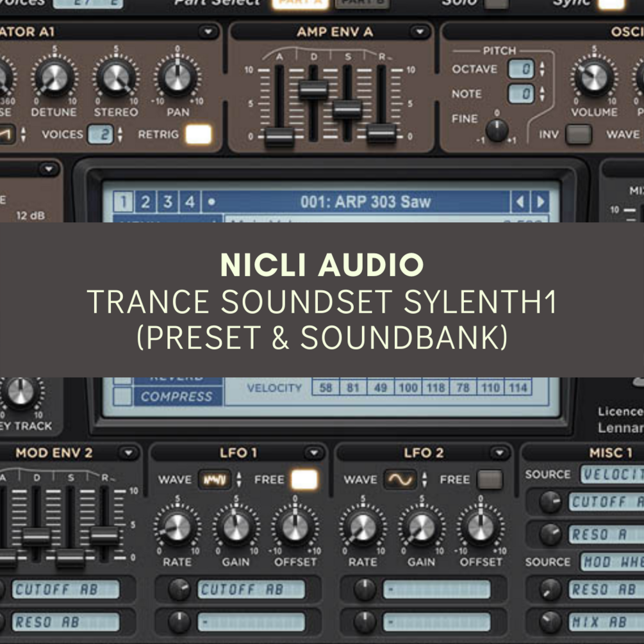This screenshot has height=644, width=644.
Task: Adjust MISC 1 MIX AB amount knob
Action: pos(550,622)
